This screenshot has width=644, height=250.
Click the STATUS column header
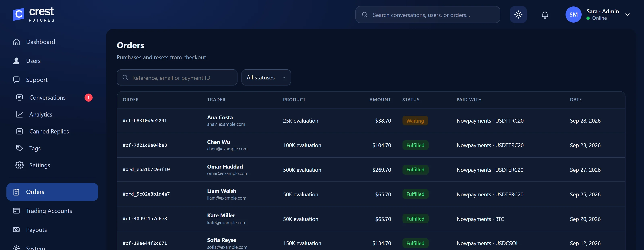411,100
